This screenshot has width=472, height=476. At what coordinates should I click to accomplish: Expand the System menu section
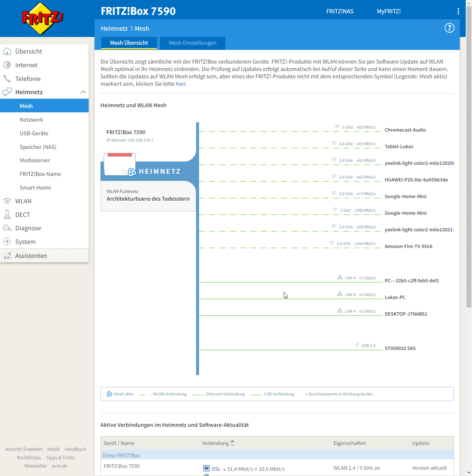(25, 242)
